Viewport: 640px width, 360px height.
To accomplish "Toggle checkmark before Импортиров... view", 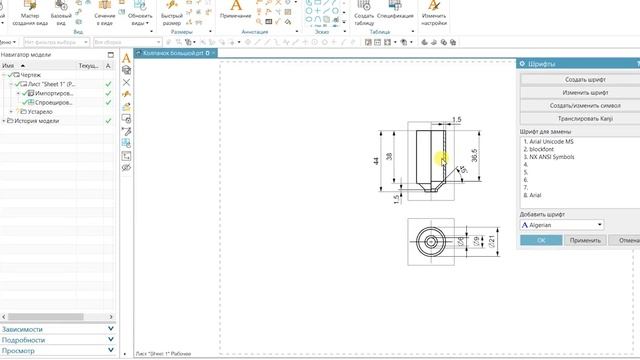I will [25, 93].
